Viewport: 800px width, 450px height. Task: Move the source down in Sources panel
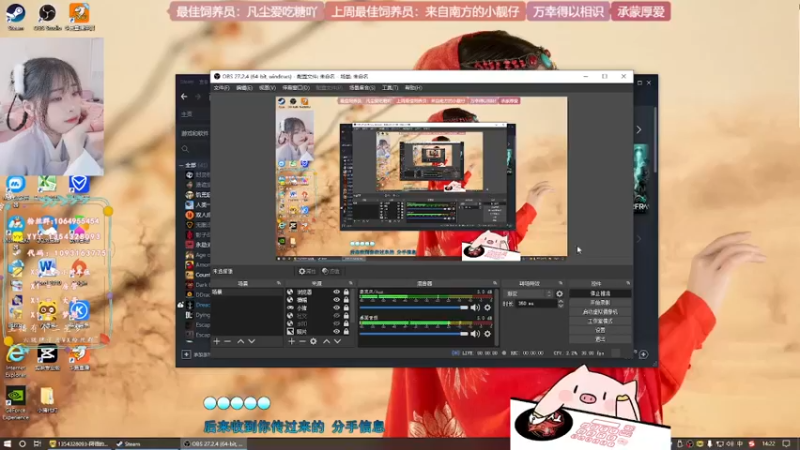point(337,341)
